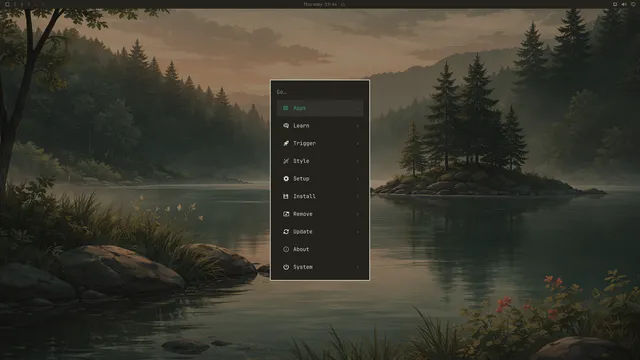Screen dimensions: 640x360
Task: Click the Trigger rocket icon
Action: pos(286,143)
